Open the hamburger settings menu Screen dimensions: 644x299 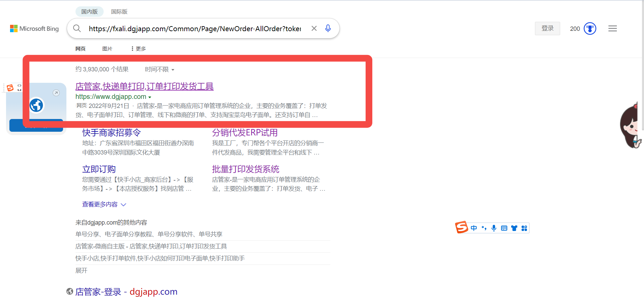(x=612, y=28)
